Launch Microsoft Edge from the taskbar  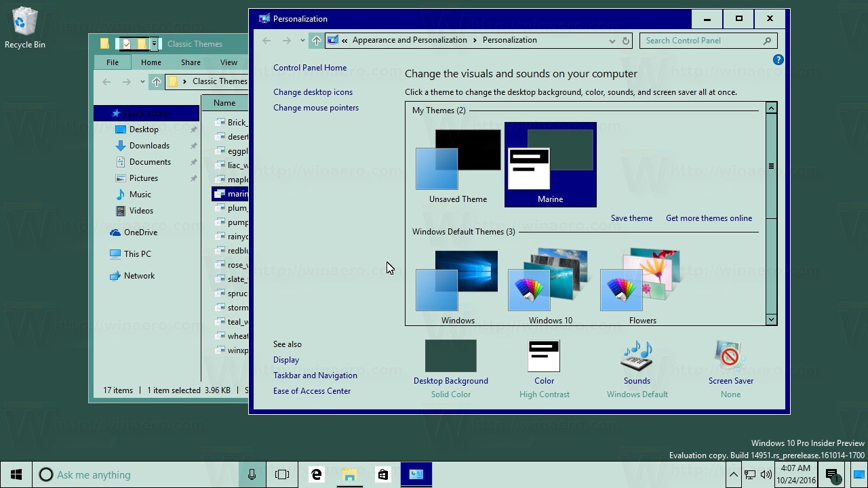tap(317, 474)
